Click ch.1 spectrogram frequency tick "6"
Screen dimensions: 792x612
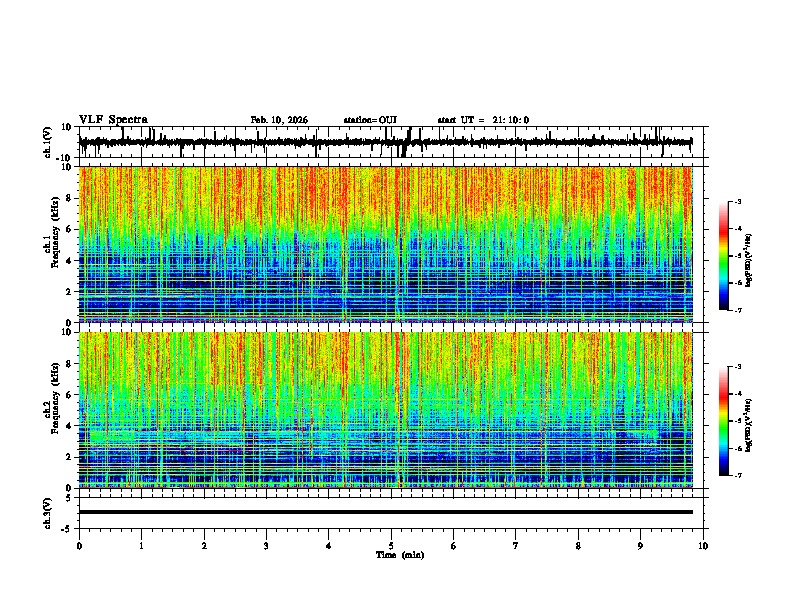pyautogui.click(x=69, y=229)
